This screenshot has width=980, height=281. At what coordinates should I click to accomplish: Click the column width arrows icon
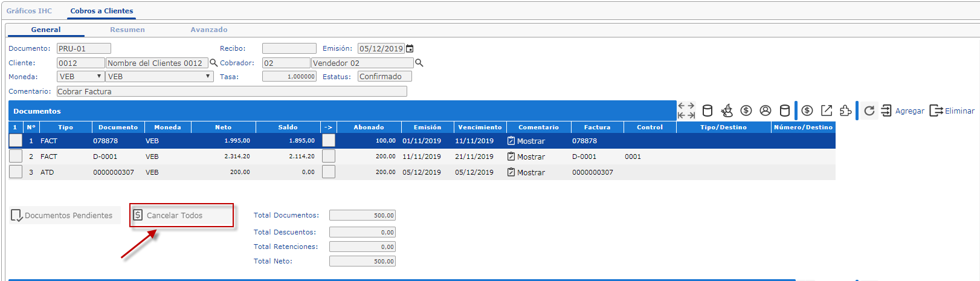tap(686, 111)
